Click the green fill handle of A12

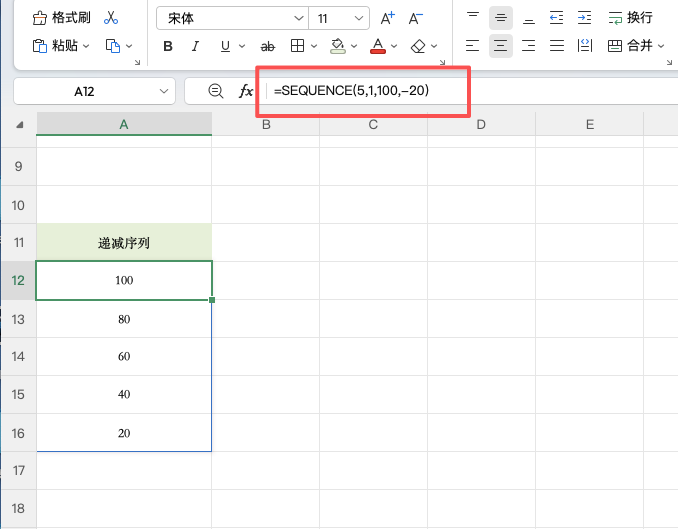click(x=212, y=300)
